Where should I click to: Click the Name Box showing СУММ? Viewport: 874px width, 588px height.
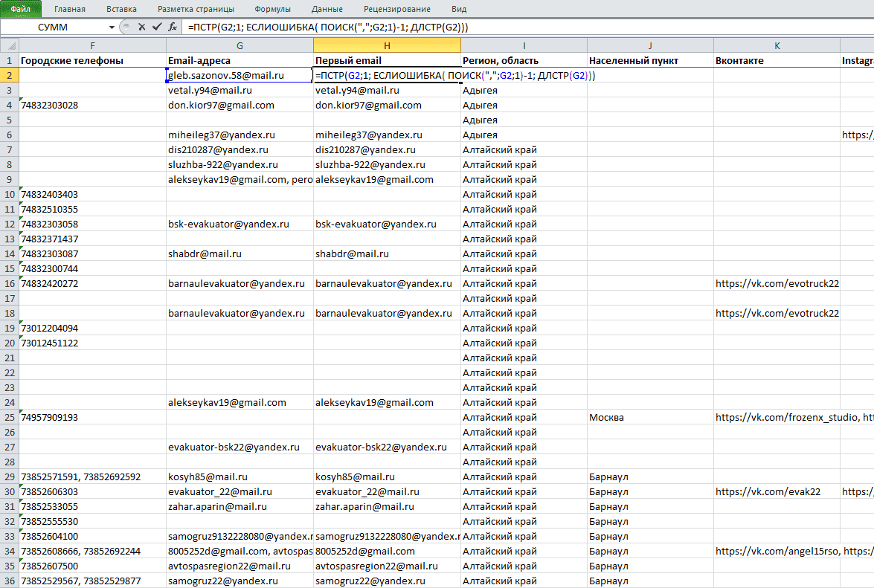pos(54,28)
